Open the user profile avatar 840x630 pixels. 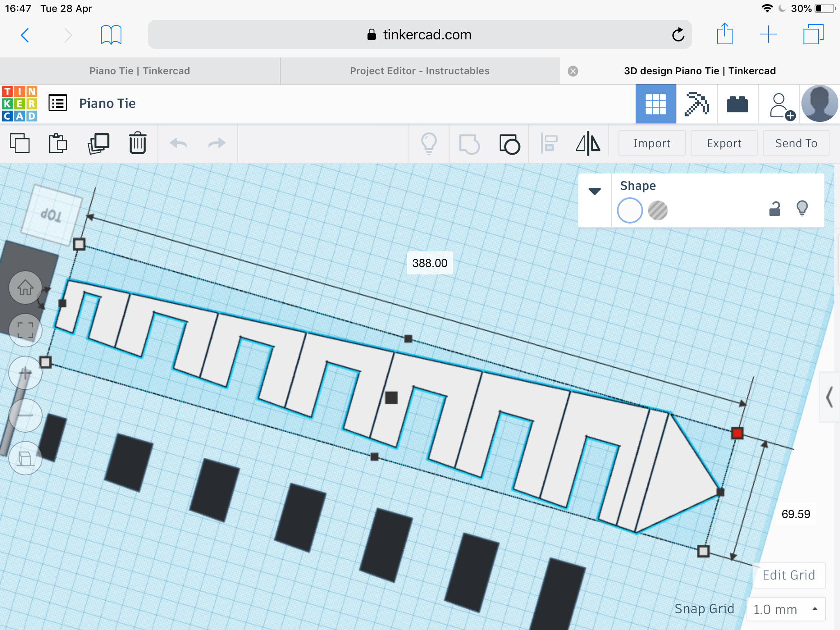pos(819,103)
